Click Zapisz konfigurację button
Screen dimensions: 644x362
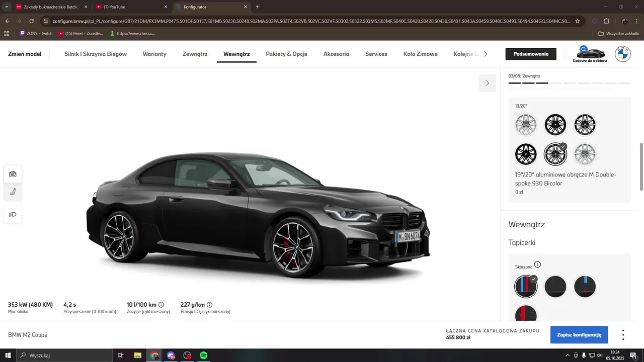(x=579, y=335)
